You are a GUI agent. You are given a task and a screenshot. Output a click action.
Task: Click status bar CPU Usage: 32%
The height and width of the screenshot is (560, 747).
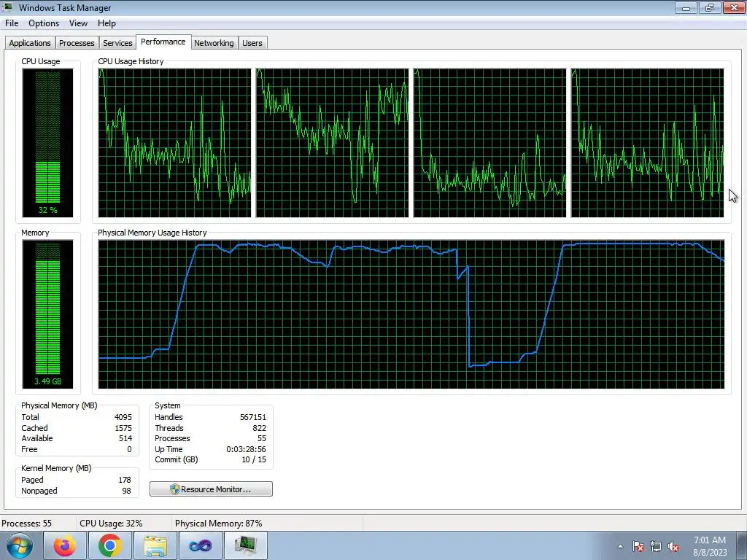(111, 524)
